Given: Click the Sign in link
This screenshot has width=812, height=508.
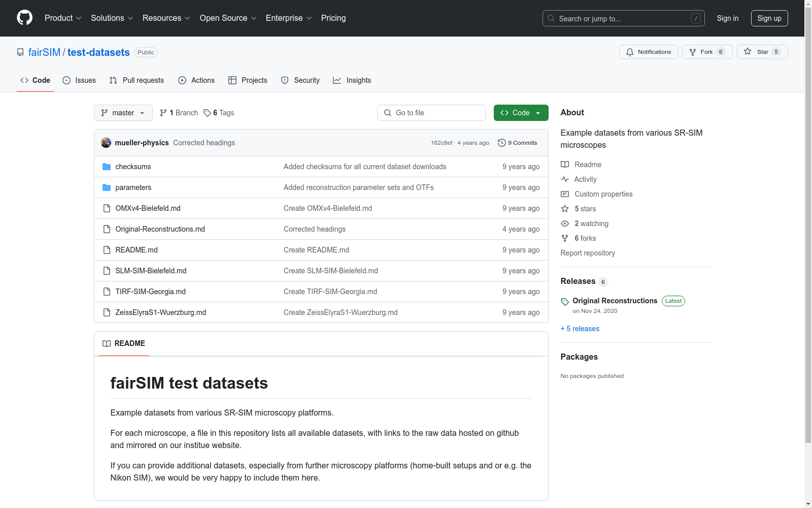Looking at the screenshot, I should 728,18.
